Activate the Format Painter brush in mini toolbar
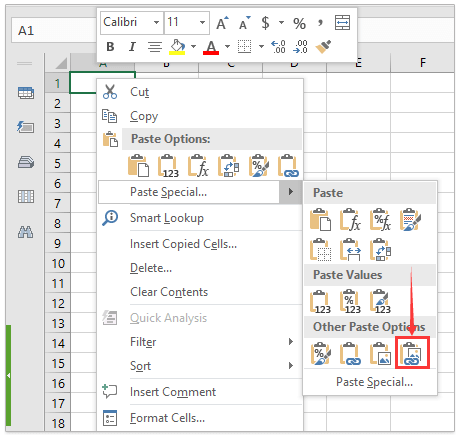The width and height of the screenshot is (461, 437). (x=323, y=47)
